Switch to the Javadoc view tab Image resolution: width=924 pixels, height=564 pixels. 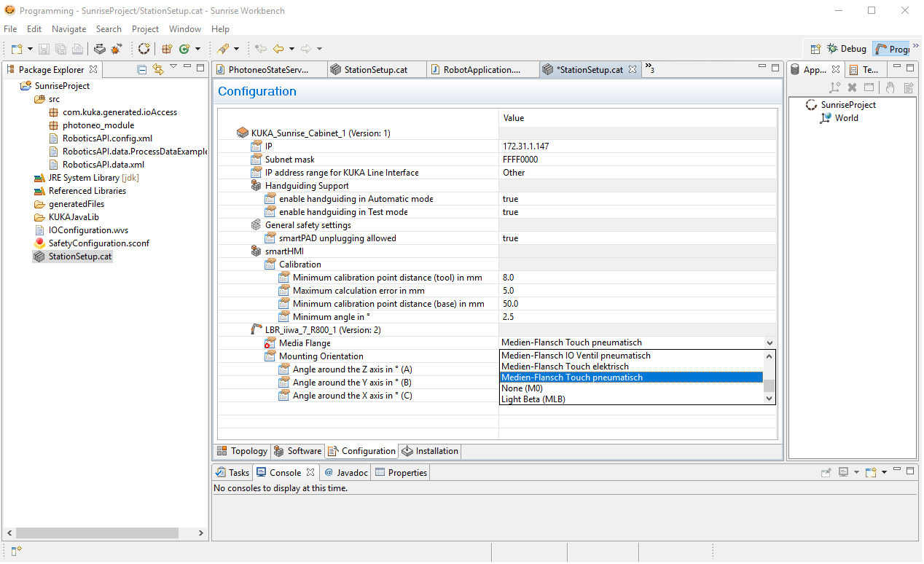coord(347,473)
